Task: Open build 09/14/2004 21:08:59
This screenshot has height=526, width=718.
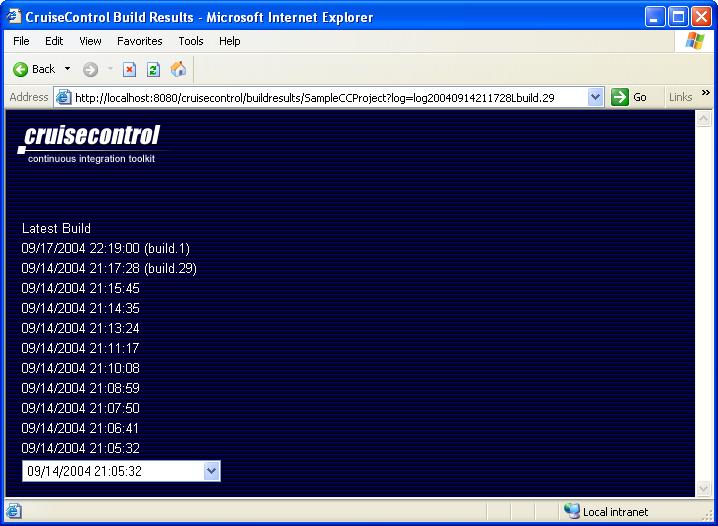Action: tap(81, 388)
